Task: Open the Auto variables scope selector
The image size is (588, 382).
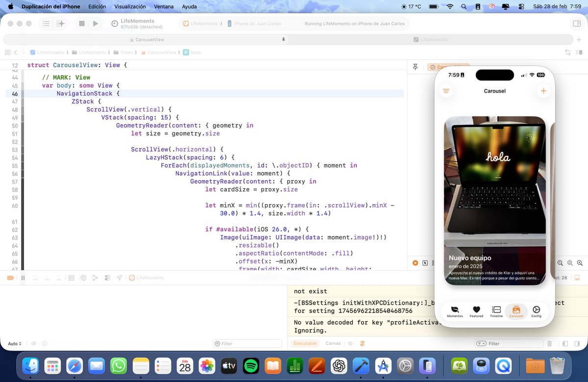Action: coord(15,344)
